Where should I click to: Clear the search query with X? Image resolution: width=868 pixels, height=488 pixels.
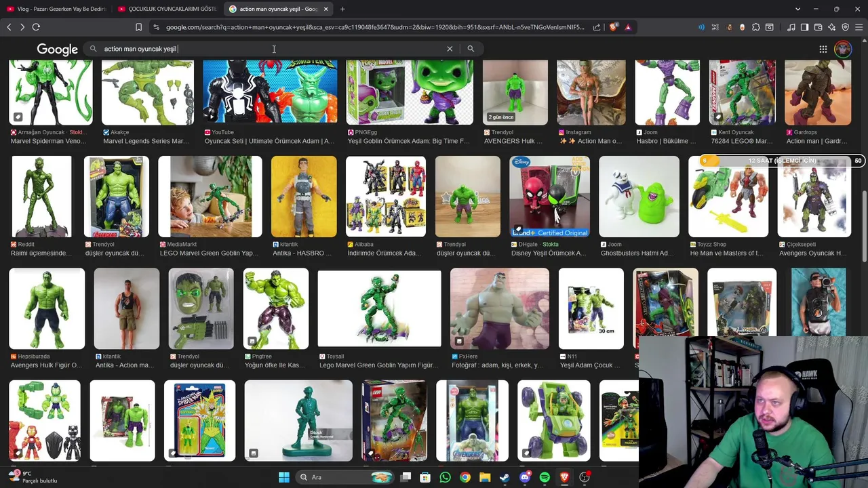tap(450, 49)
